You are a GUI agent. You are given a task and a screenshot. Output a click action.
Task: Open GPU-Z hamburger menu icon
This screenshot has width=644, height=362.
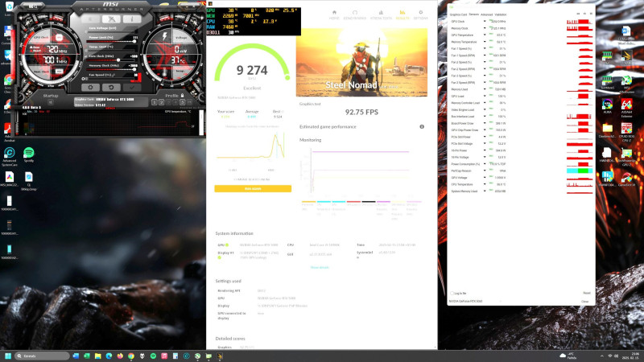click(591, 14)
